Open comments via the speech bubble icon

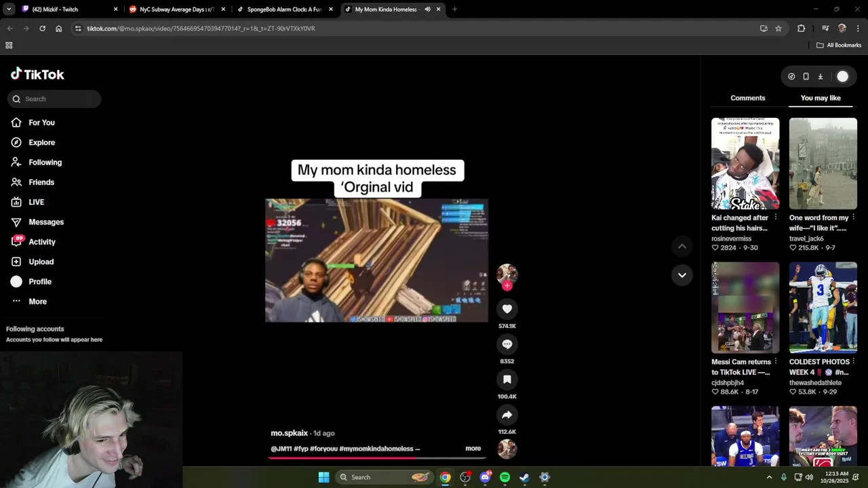click(x=507, y=344)
